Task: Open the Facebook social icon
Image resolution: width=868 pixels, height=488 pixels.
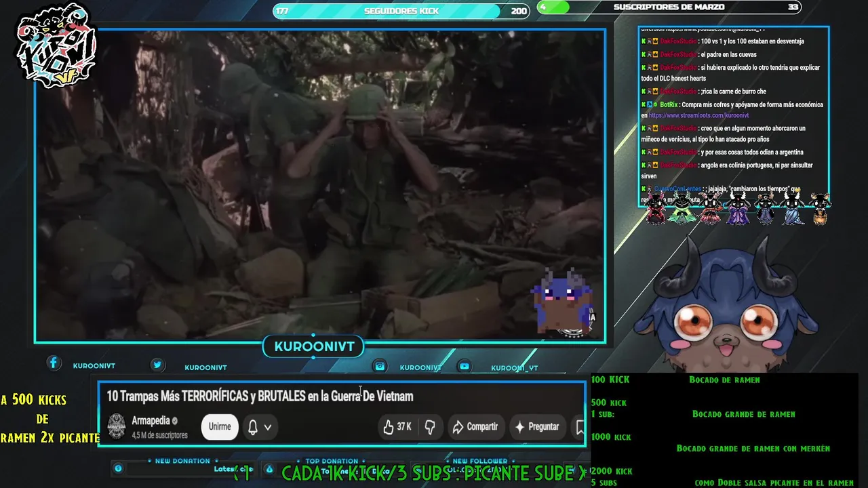Action: [x=54, y=363]
